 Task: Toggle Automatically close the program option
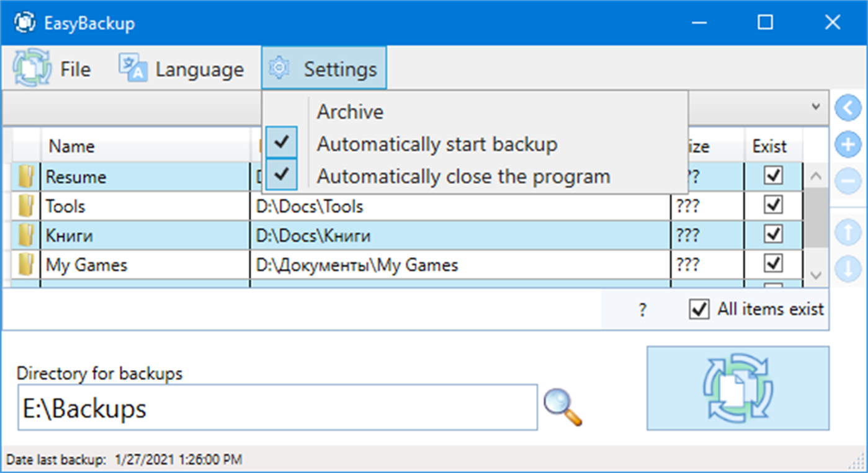click(463, 177)
